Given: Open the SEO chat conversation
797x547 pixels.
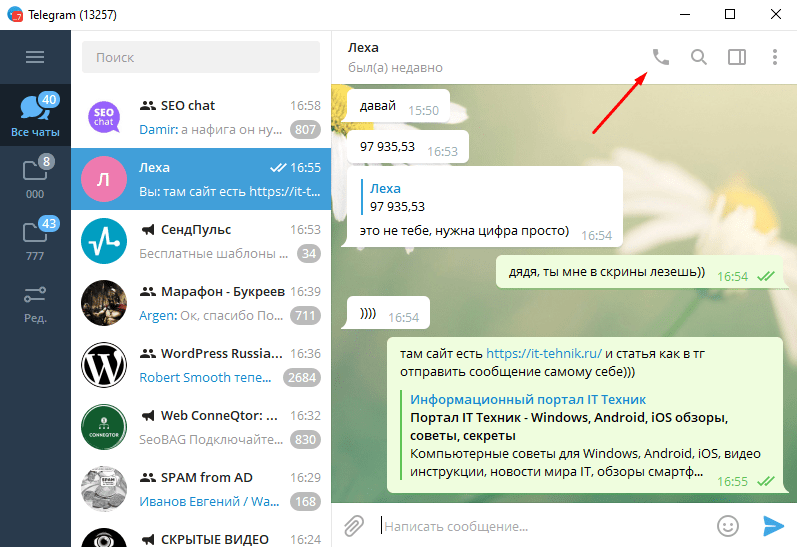Looking at the screenshot, I should coord(201,117).
